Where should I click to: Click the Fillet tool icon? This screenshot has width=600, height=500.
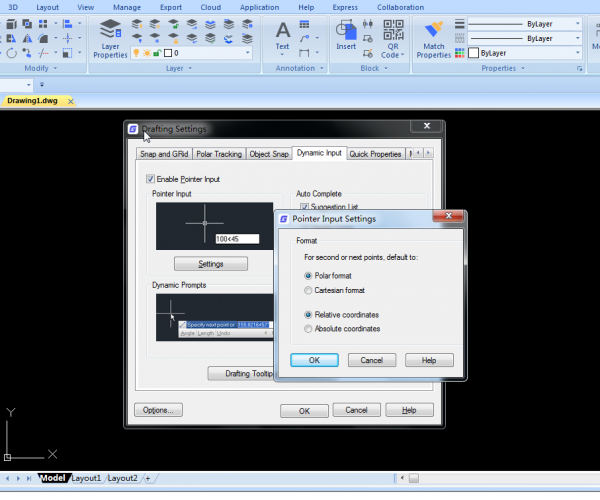43,39
